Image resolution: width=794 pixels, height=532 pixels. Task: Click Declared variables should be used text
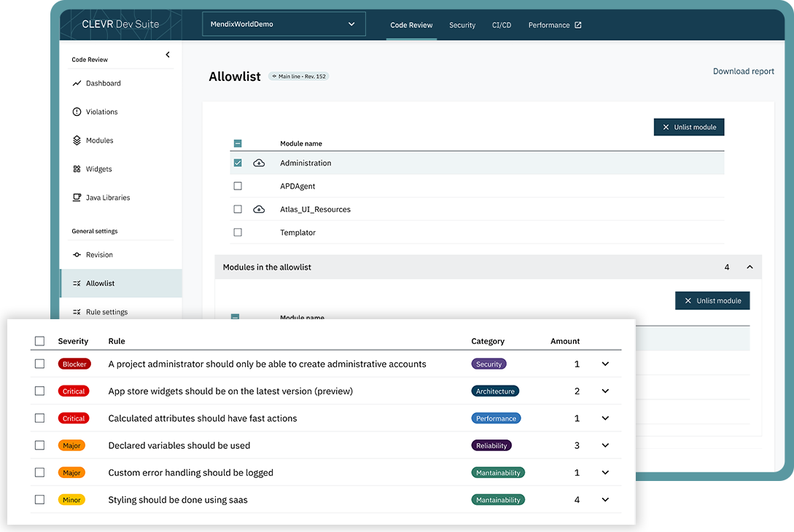click(179, 445)
